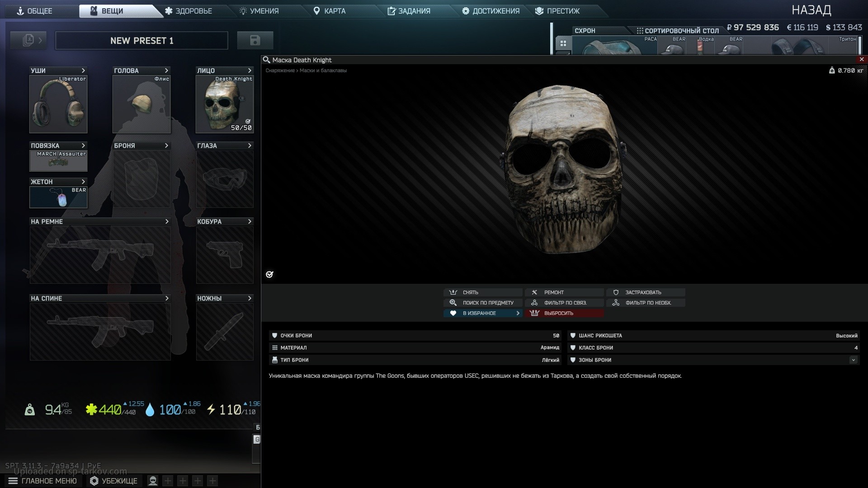The height and width of the screenshot is (488, 868).
Task: Expand the ГЛАЗА slot arrow
Action: (x=250, y=145)
